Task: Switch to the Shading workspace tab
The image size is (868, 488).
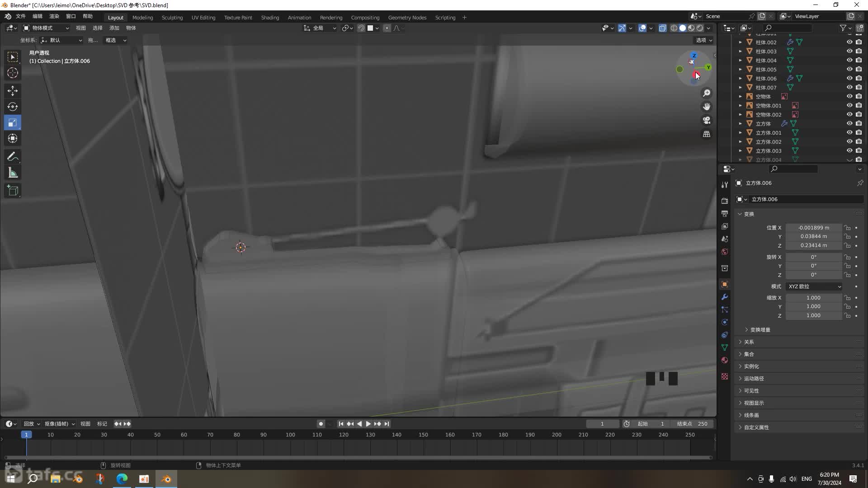Action: tap(270, 18)
